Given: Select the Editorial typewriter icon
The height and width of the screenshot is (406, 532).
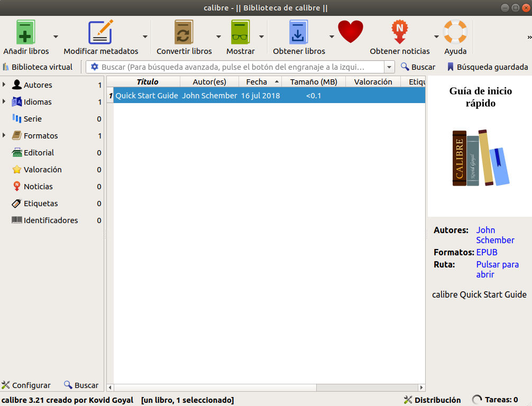Looking at the screenshot, I should (x=16, y=152).
